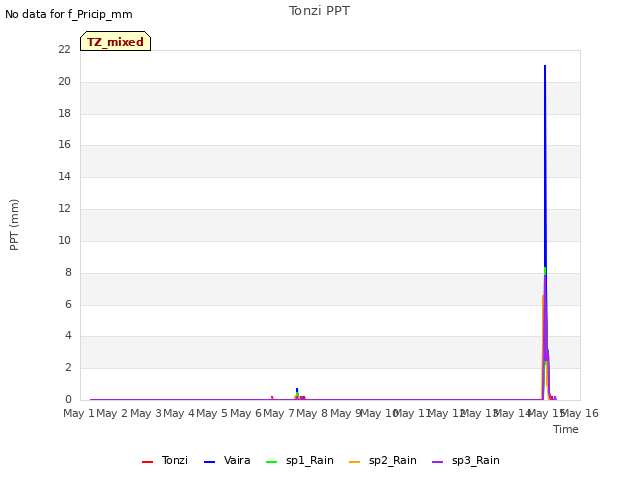
Task: Click the purple sp3_Rain legend color marker
Action: (x=438, y=462)
